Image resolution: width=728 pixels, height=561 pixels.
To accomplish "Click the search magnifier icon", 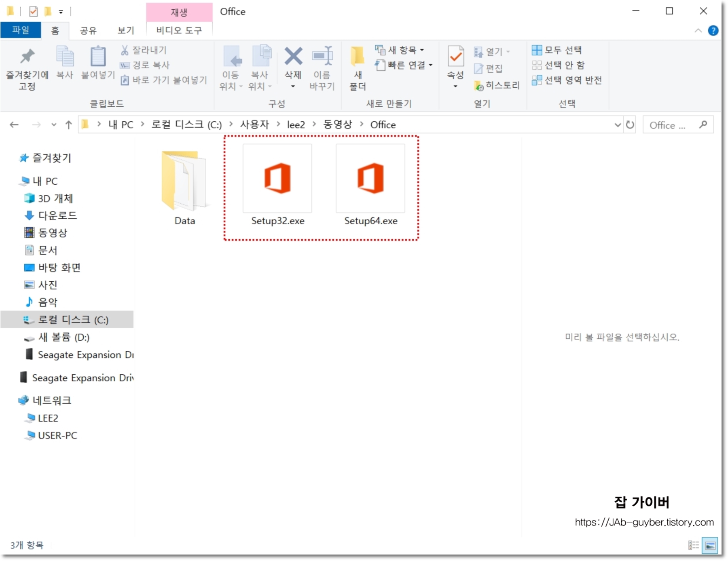I will tap(703, 125).
